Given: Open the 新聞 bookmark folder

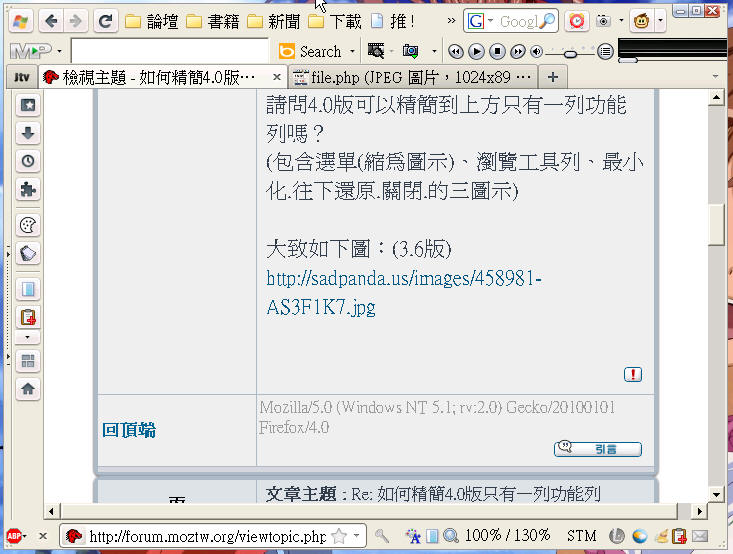Looking at the screenshot, I should pyautogui.click(x=273, y=22).
